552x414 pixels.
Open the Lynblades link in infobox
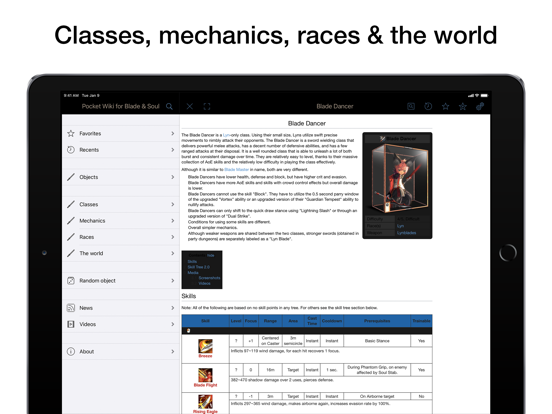(x=406, y=233)
